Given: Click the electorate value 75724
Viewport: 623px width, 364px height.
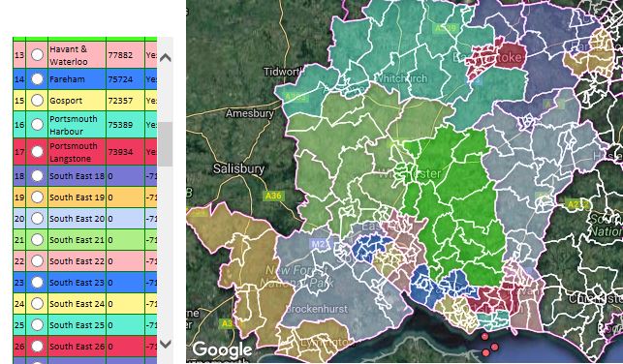Looking at the screenshot, I should click(120, 79).
